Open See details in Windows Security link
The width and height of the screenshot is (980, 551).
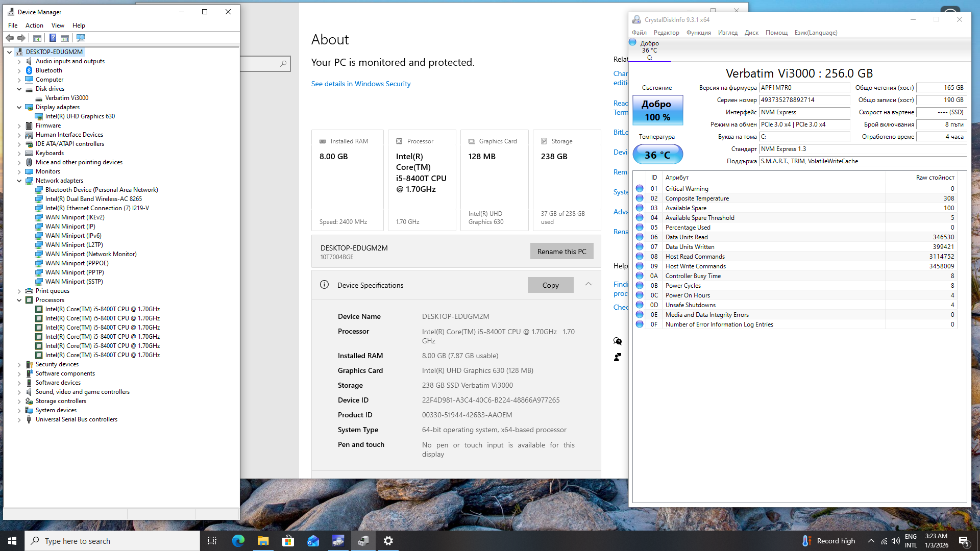tap(360, 84)
